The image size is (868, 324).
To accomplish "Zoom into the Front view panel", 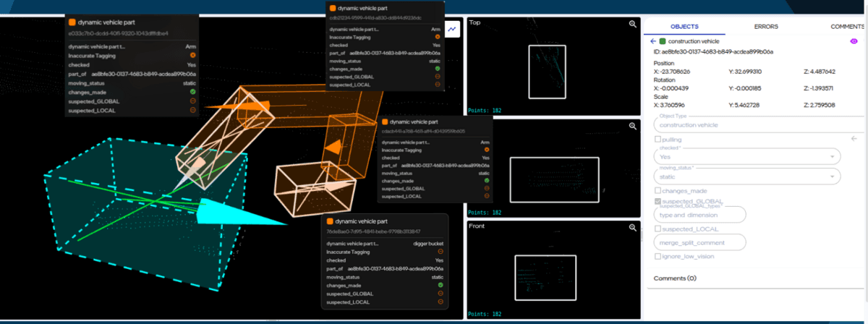I will click(x=633, y=227).
